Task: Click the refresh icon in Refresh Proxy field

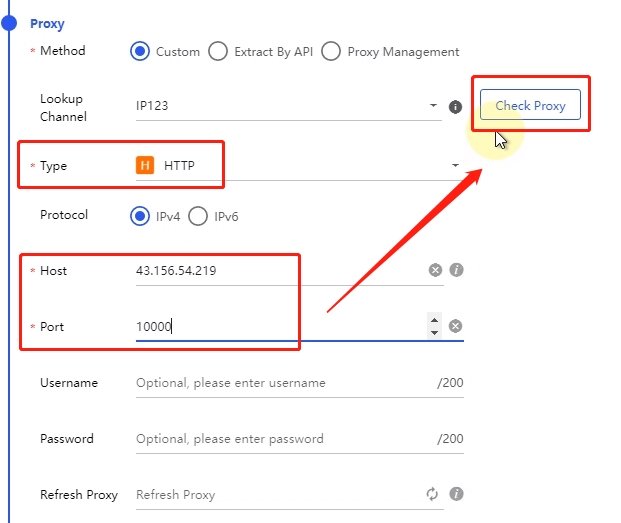Action: 433,494
